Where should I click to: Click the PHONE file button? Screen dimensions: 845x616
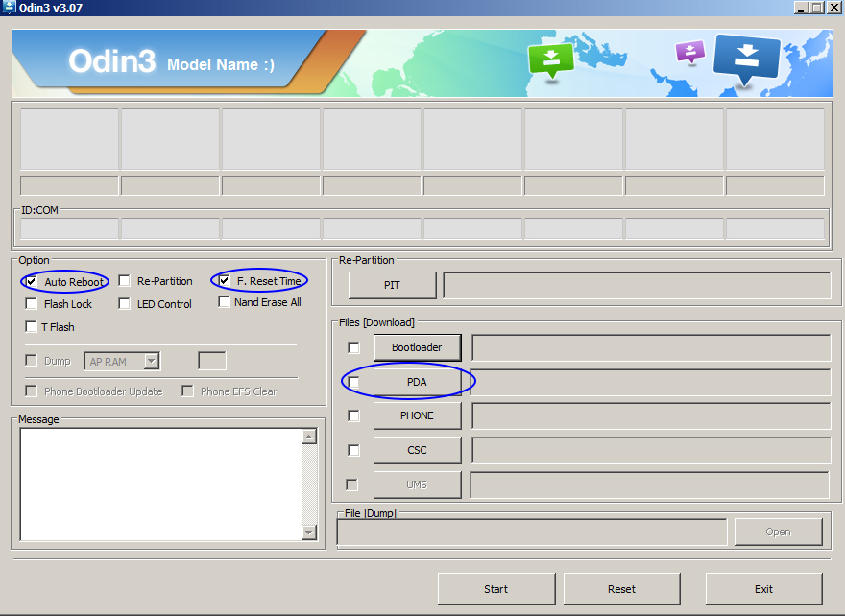(417, 415)
